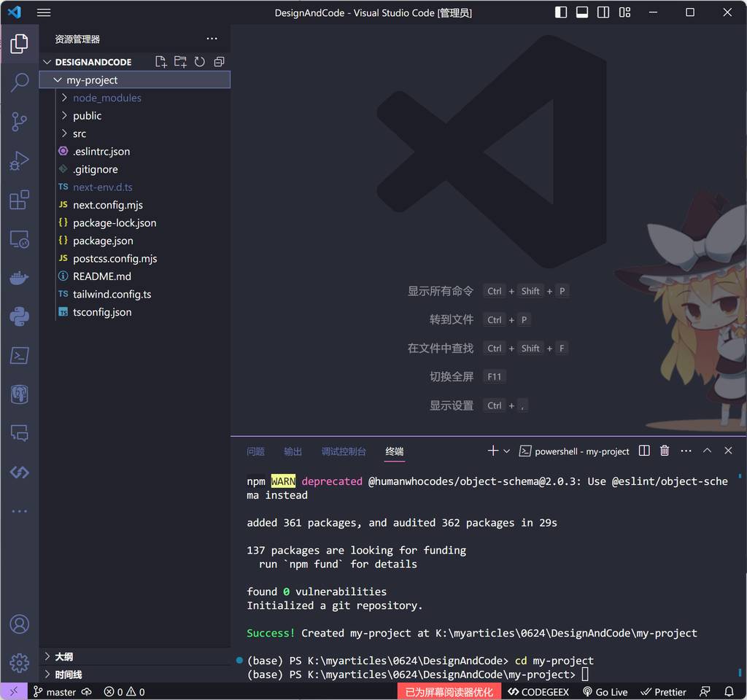Viewport: 747px width, 700px height.
Task: Toggle the bottom panel layout button
Action: pyautogui.click(x=582, y=12)
